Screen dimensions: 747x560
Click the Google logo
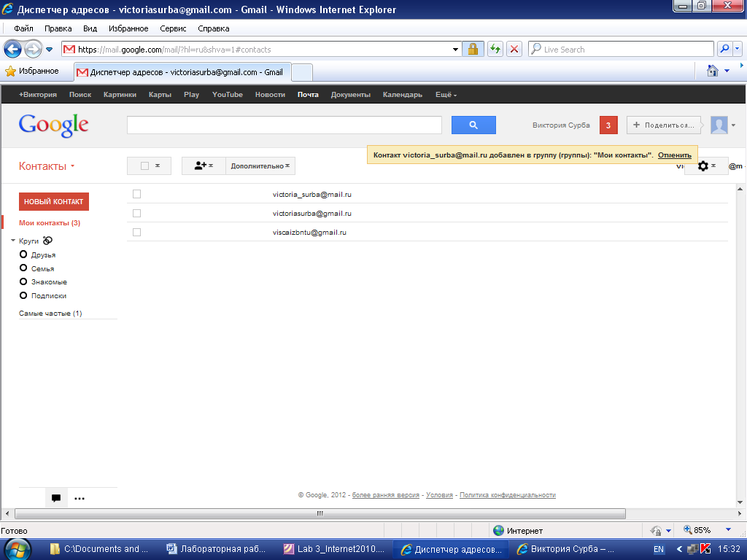[x=53, y=125]
